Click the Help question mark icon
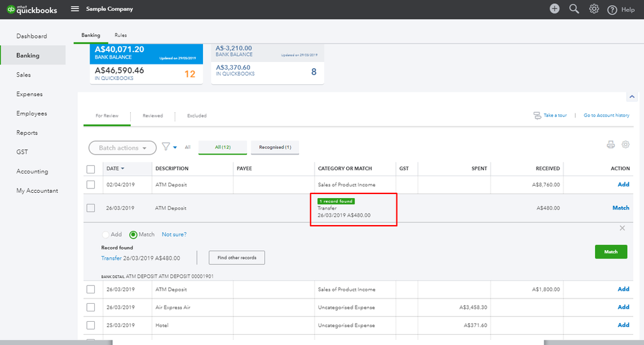 [x=612, y=10]
